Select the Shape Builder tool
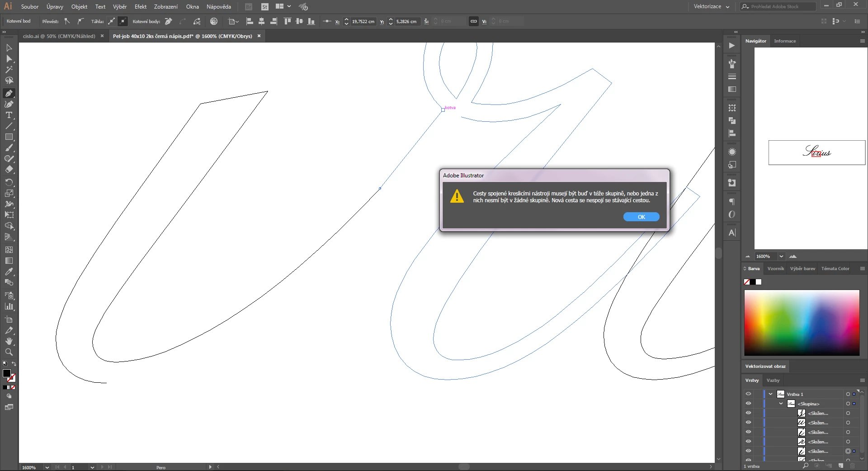Screen dimensions: 868x471 9,226
